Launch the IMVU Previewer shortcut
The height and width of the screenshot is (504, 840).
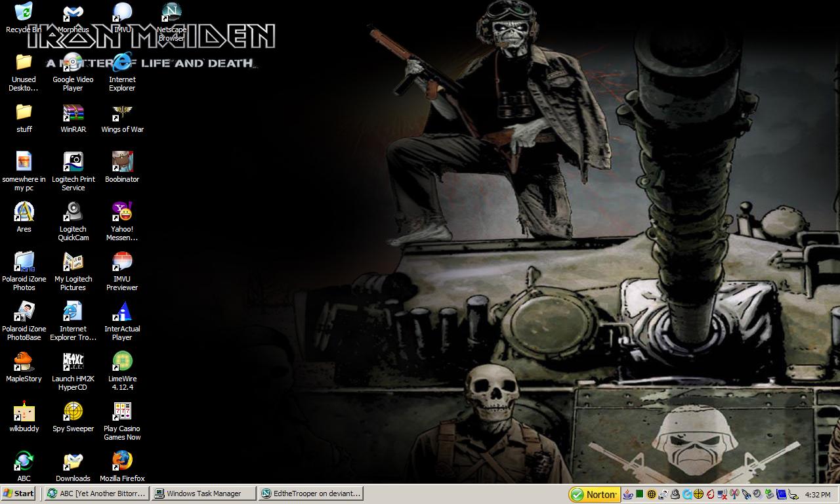click(x=122, y=272)
